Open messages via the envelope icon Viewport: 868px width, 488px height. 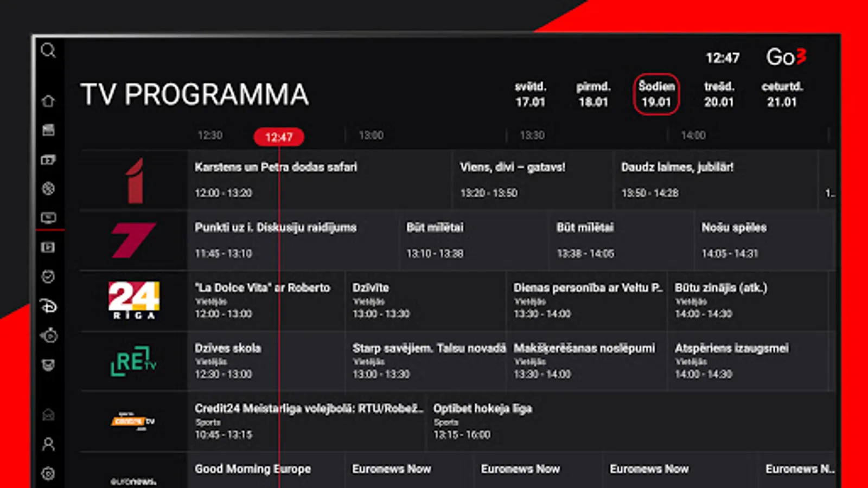click(48, 415)
